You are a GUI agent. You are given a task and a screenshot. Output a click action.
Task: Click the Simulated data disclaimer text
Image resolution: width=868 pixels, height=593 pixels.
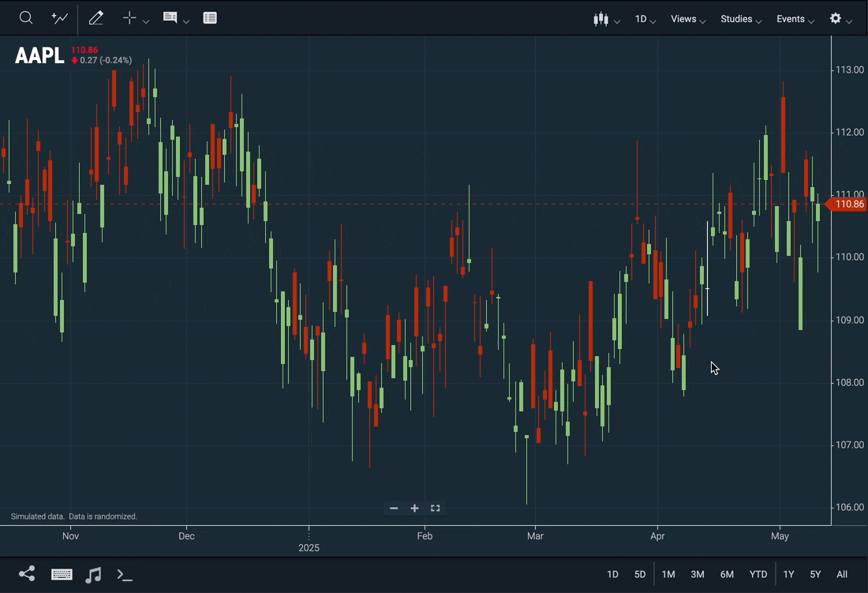74,516
